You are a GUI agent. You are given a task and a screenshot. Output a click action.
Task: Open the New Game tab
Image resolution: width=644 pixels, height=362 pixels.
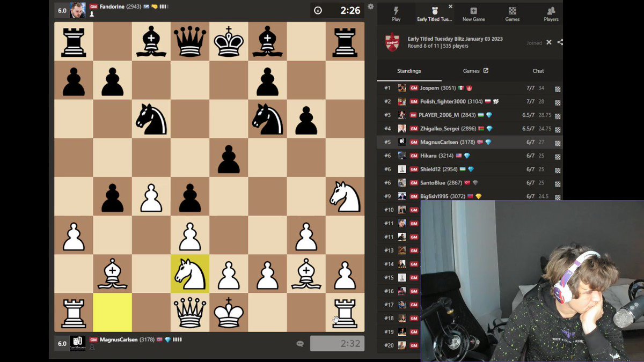click(474, 14)
